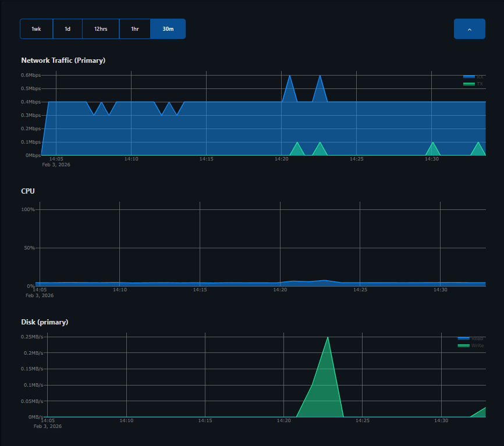This screenshot has width=504, height=446.
Task: Switch to the 12hrs time range
Action: tap(101, 29)
